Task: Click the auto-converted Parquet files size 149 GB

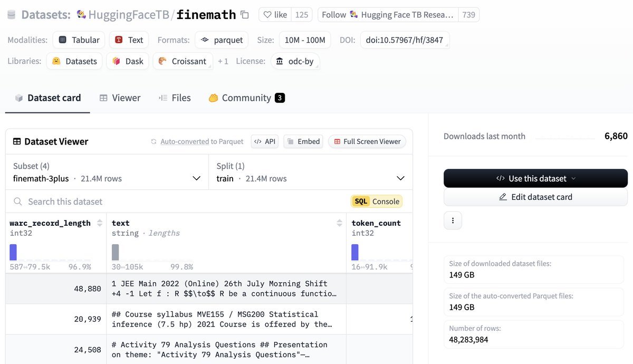Action: point(462,308)
